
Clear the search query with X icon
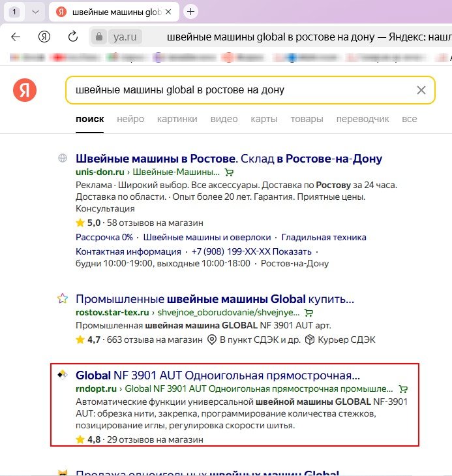point(421,90)
